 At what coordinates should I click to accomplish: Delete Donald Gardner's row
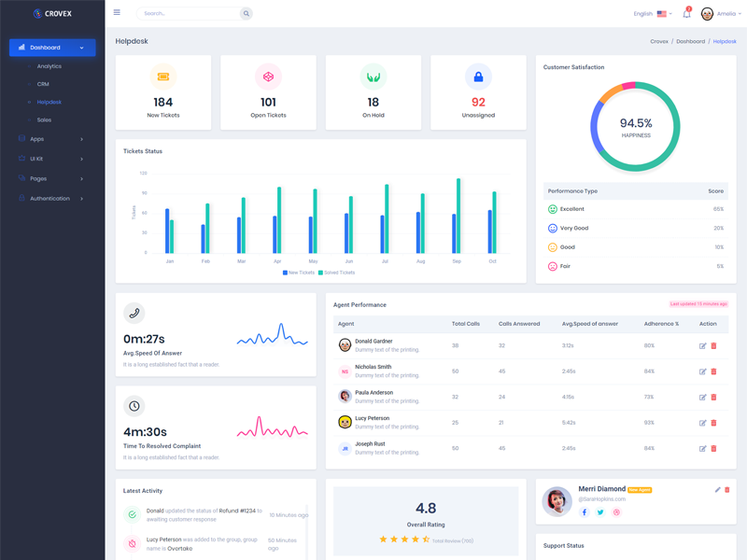tap(713, 345)
